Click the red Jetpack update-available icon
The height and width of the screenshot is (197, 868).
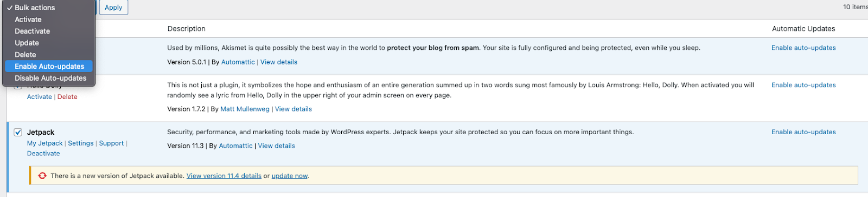42,176
